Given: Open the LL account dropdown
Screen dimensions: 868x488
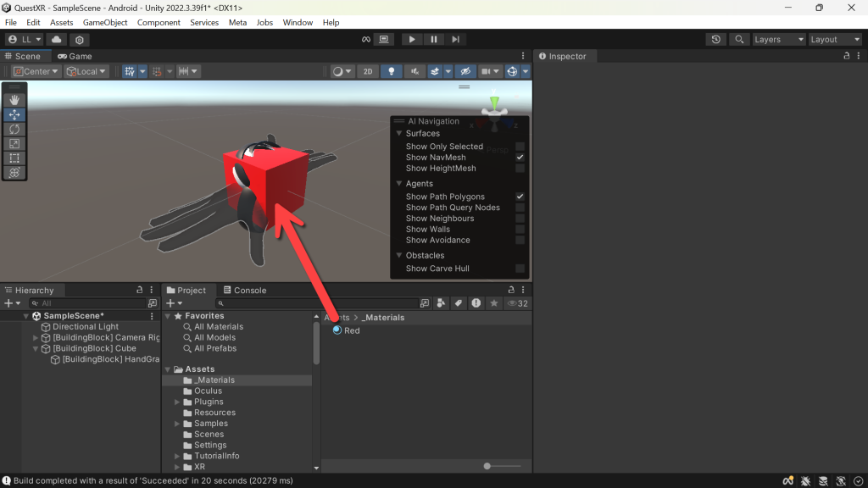Looking at the screenshot, I should coord(25,39).
